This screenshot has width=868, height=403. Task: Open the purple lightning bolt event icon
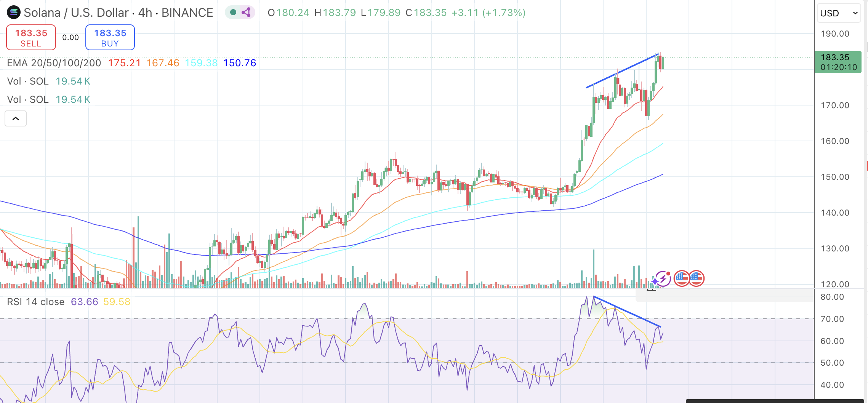663,278
